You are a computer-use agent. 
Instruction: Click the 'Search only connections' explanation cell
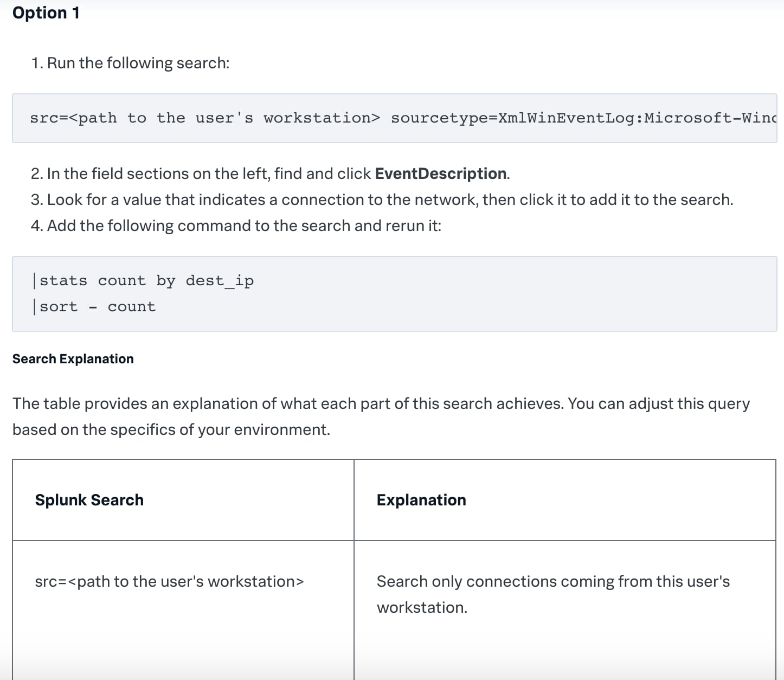[565, 610]
